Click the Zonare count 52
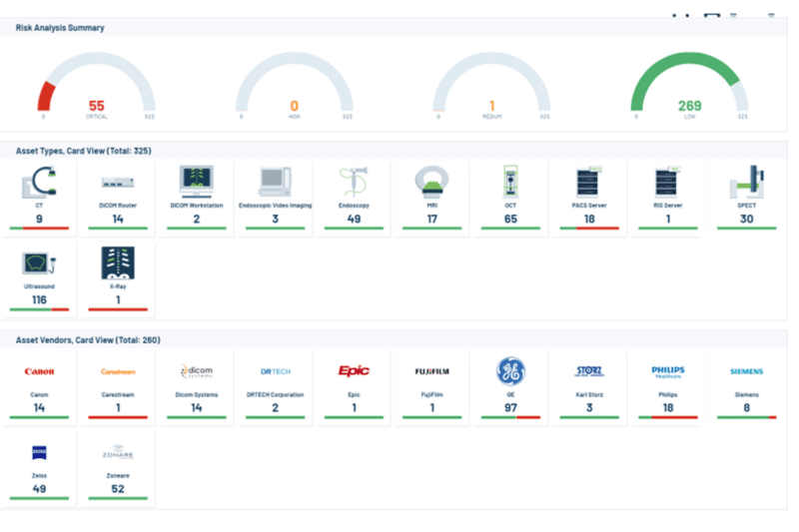This screenshot has width=799, height=532. (x=118, y=489)
